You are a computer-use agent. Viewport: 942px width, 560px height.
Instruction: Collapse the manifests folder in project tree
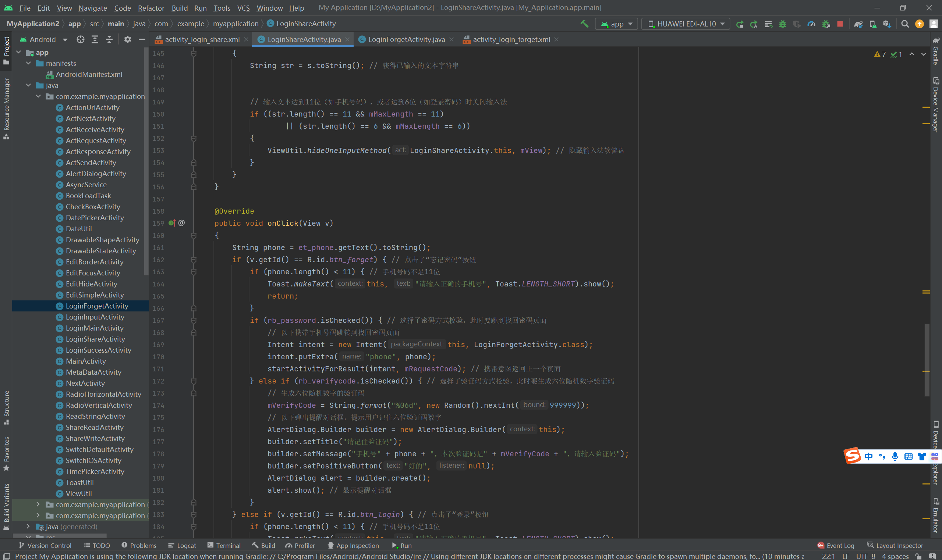29,63
